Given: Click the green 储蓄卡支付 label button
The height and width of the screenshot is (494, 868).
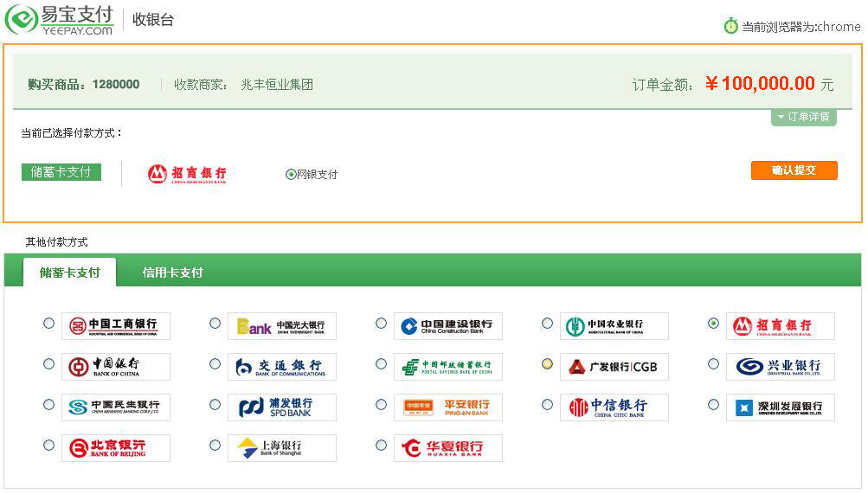Looking at the screenshot, I should (61, 172).
